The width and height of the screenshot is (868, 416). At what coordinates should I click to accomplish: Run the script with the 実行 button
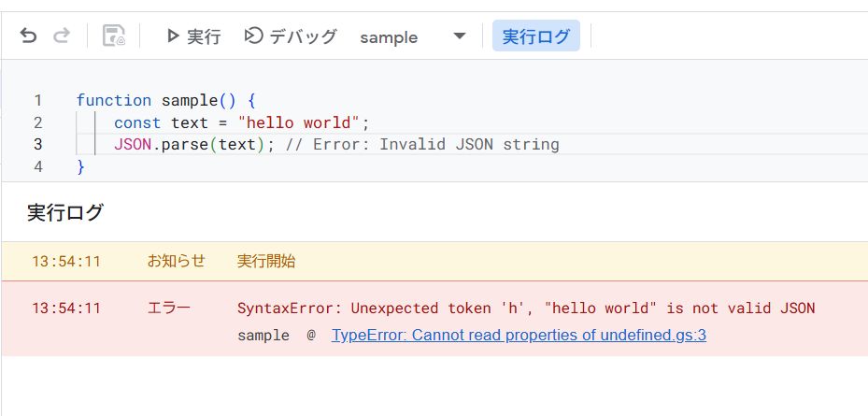point(192,36)
